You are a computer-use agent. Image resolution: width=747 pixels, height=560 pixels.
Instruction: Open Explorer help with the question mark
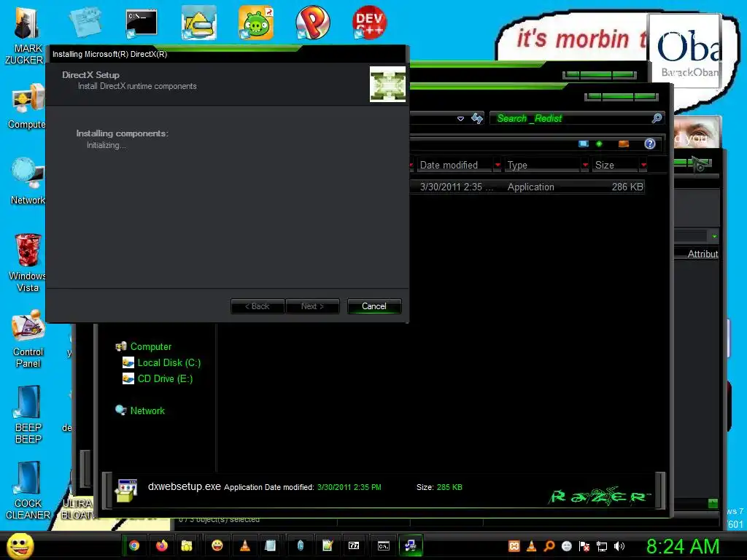[650, 144]
